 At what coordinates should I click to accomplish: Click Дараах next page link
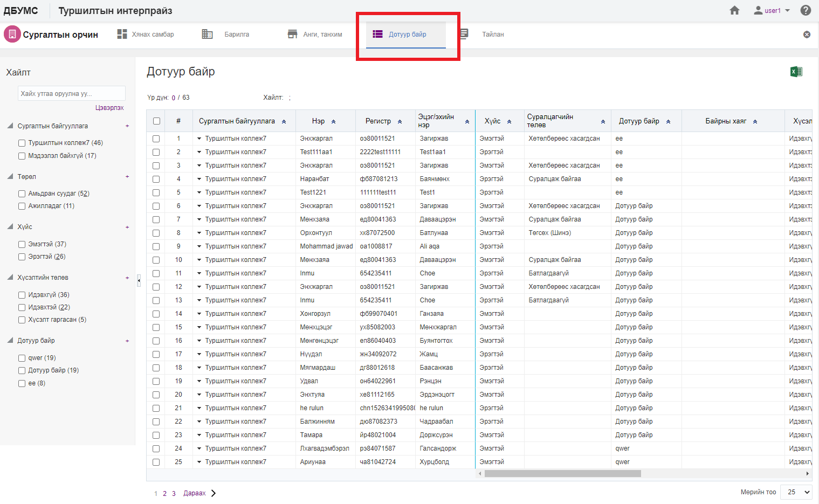(x=194, y=493)
